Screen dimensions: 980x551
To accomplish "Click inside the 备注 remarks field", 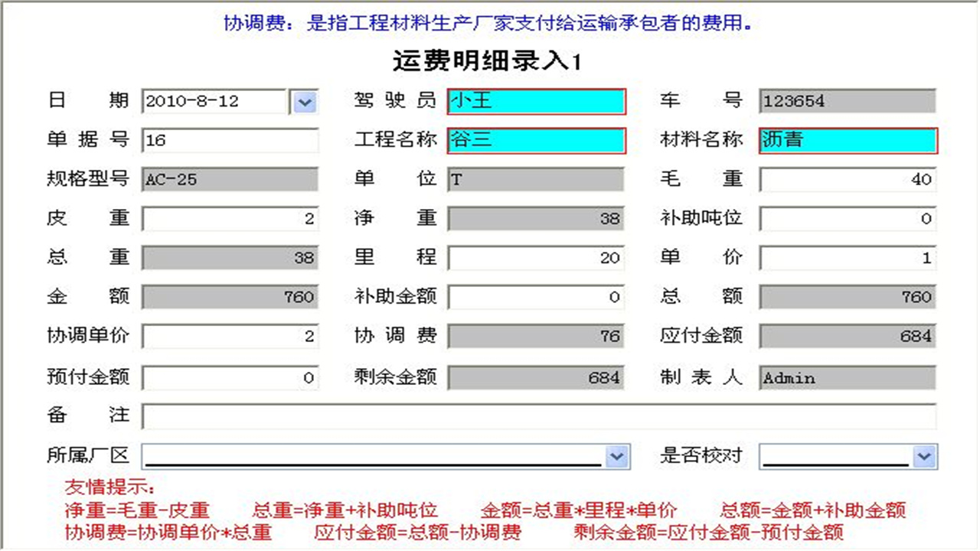I will click(536, 416).
